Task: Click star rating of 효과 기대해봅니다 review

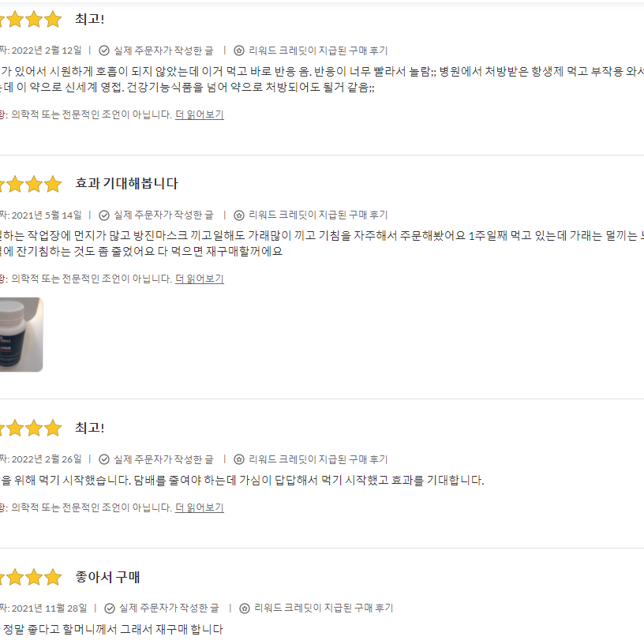Action: [x=31, y=184]
